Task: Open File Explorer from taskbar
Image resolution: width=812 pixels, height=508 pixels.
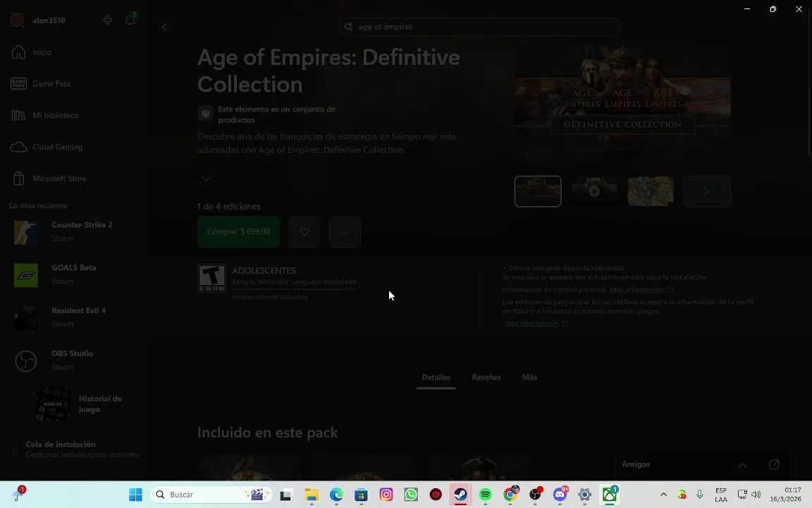Action: point(311,495)
